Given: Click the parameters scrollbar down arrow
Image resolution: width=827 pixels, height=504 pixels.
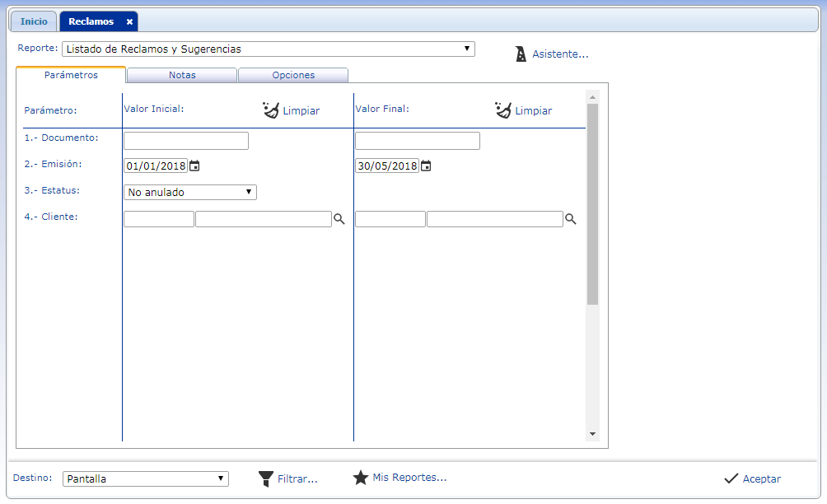Looking at the screenshot, I should click(592, 434).
